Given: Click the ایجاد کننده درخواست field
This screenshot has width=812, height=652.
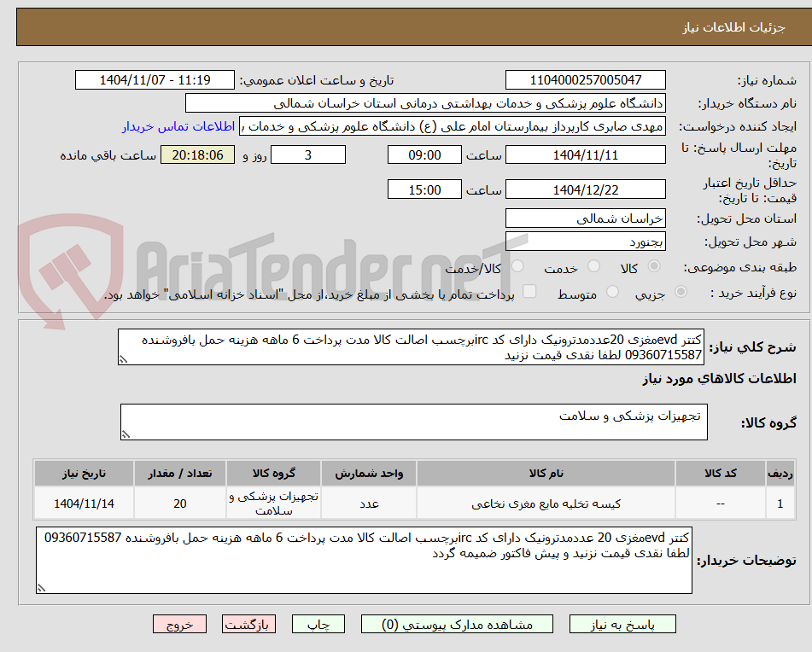Looking at the screenshot, I should tap(452, 126).
